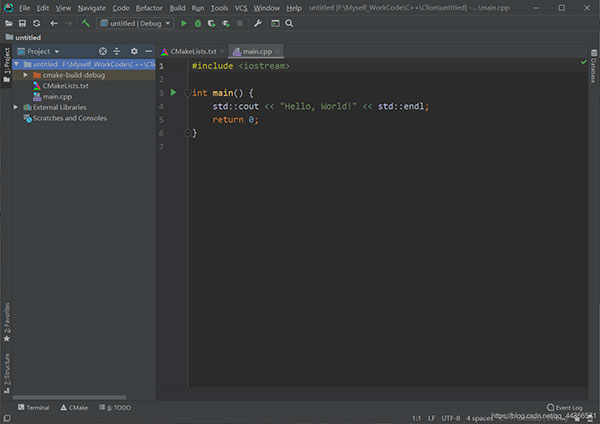Toggle the Favorites side tool window

(6, 318)
